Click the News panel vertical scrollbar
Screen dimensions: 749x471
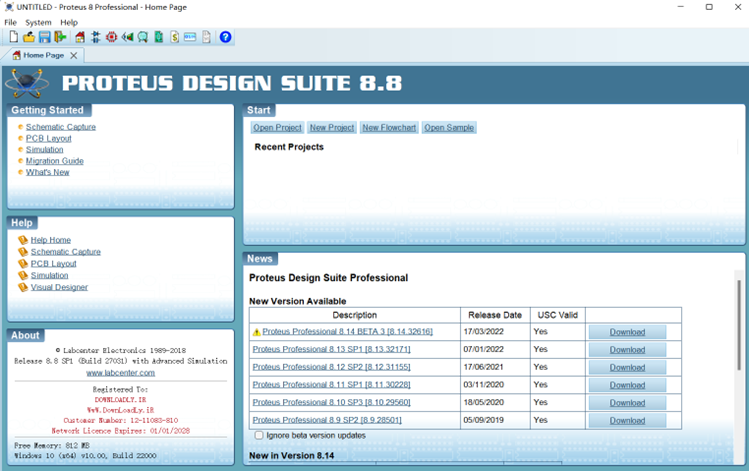click(x=739, y=325)
